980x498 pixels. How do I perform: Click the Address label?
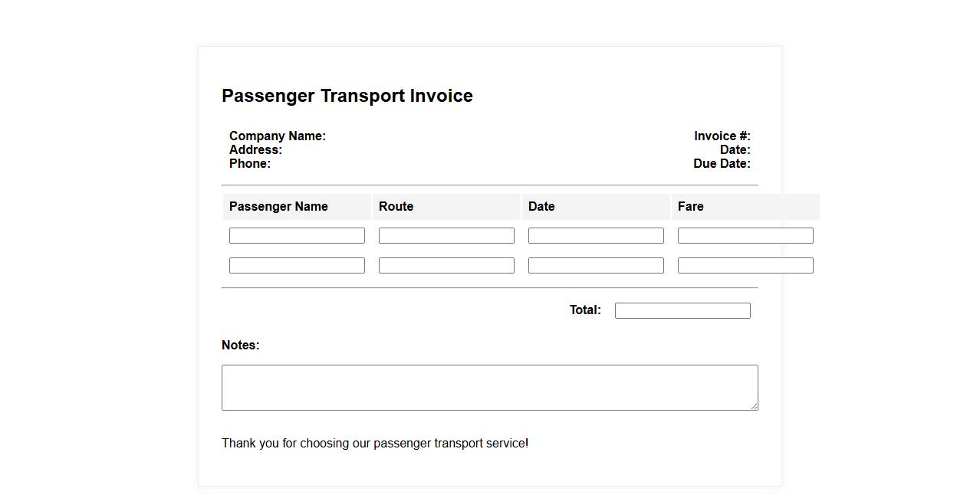click(255, 150)
